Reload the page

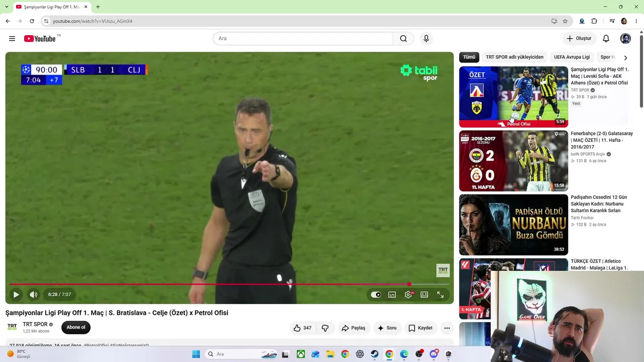click(x=32, y=21)
